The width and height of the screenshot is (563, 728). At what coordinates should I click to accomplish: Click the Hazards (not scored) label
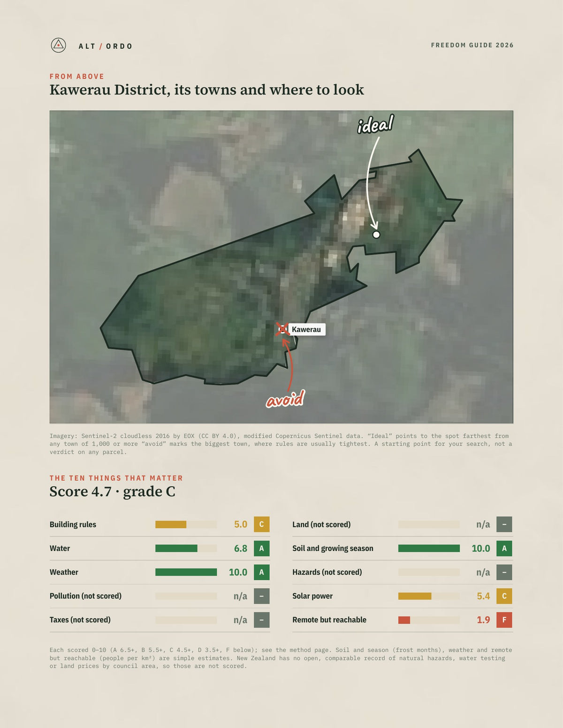327,572
